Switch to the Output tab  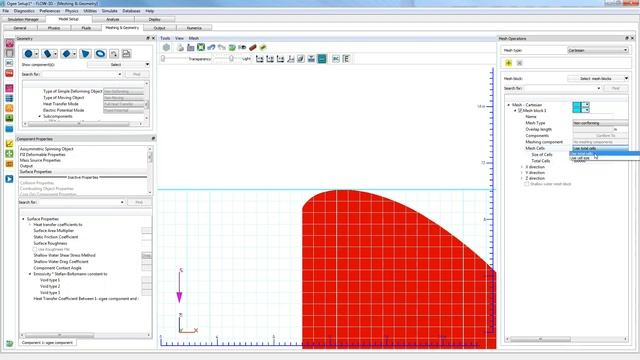160,28
